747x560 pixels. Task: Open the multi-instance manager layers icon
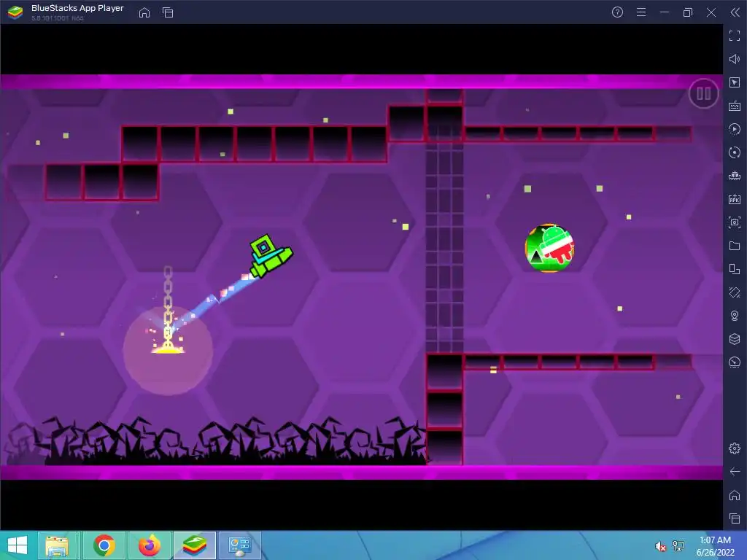click(735, 339)
